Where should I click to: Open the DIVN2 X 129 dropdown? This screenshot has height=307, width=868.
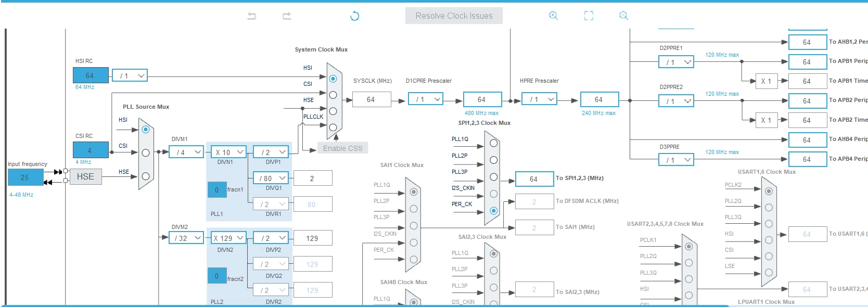[x=228, y=238]
